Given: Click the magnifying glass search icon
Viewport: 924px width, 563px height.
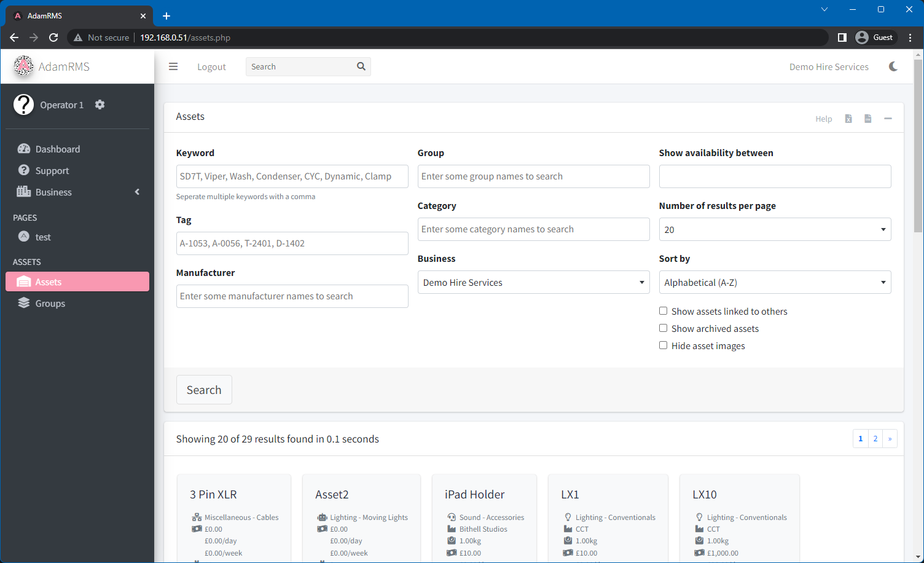Looking at the screenshot, I should pos(361,66).
